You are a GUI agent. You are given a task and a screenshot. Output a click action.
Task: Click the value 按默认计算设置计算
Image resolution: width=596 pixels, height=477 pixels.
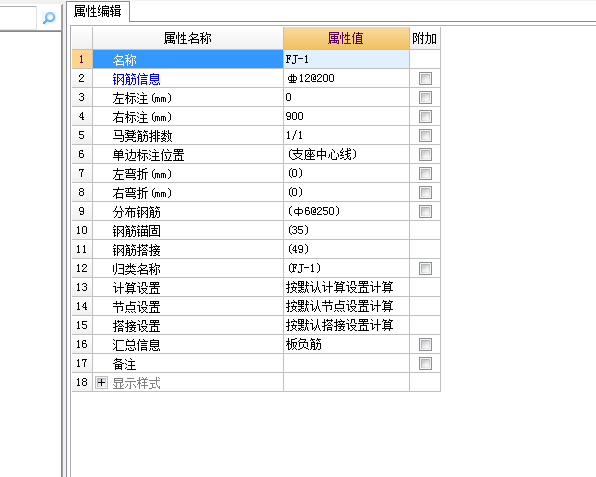pos(339,287)
